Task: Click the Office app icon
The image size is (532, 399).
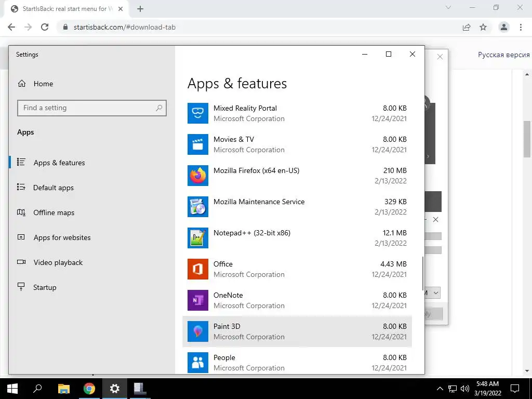Action: 198,270
